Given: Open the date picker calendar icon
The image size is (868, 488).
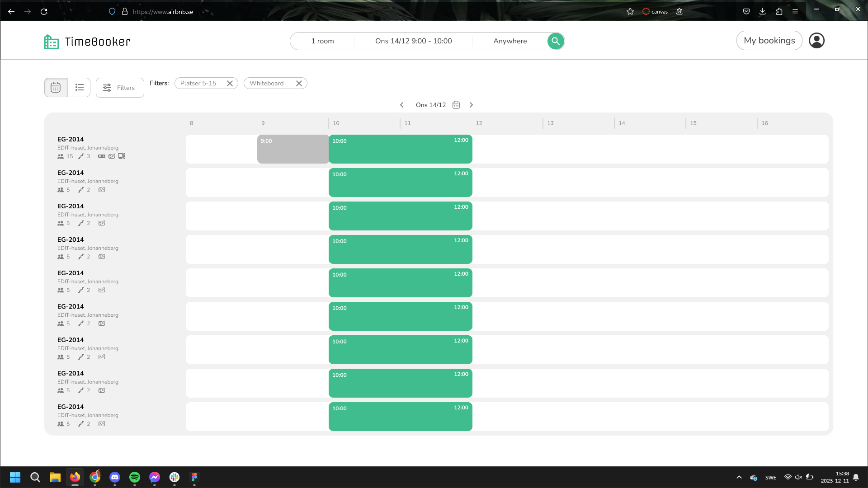Looking at the screenshot, I should point(456,105).
